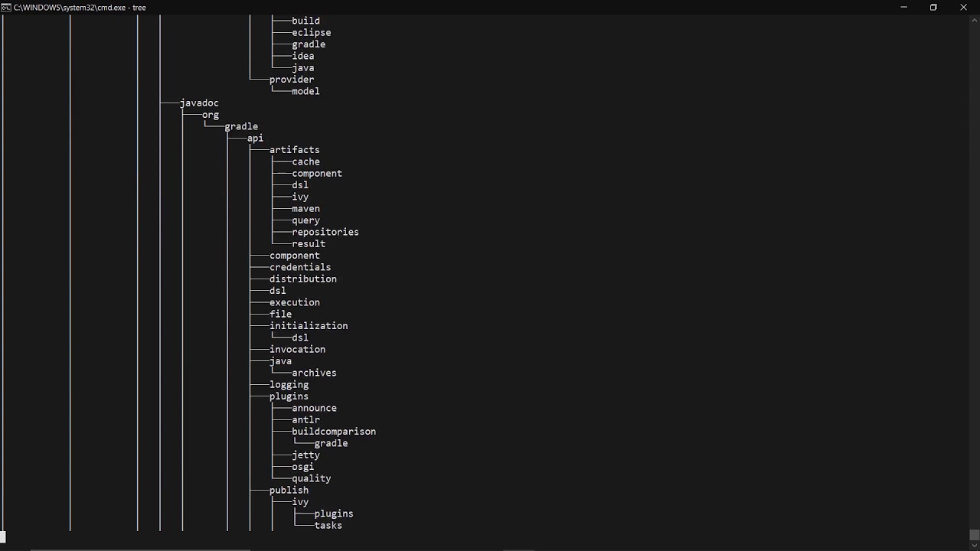Click the vertical scrollbar up arrow
This screenshot has height=551, width=980.
(x=974, y=19)
